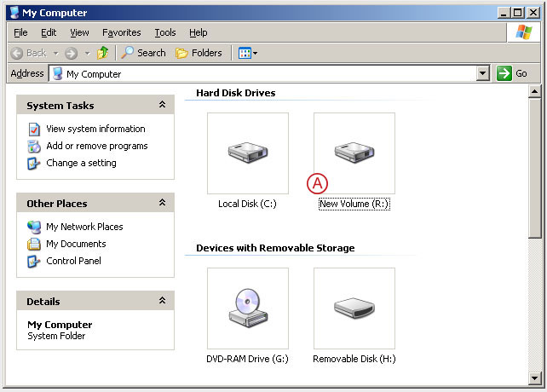Collapse the System Tasks panel

coord(161,106)
